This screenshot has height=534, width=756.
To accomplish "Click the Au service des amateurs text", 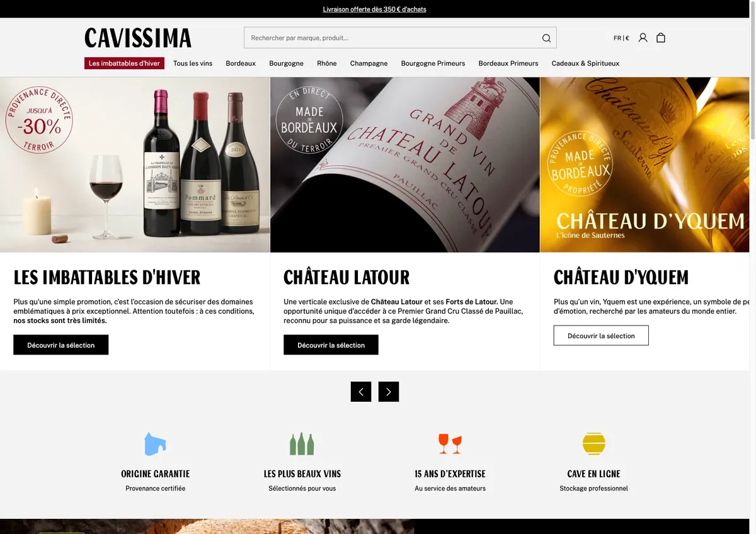I will [450, 489].
